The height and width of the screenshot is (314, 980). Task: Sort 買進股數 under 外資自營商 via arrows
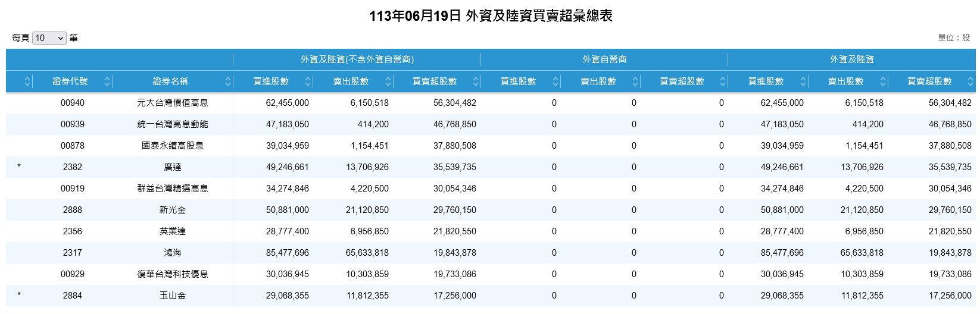coord(555,81)
